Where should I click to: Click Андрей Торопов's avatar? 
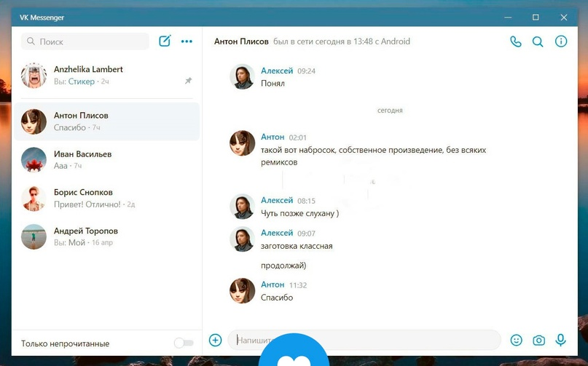point(34,236)
